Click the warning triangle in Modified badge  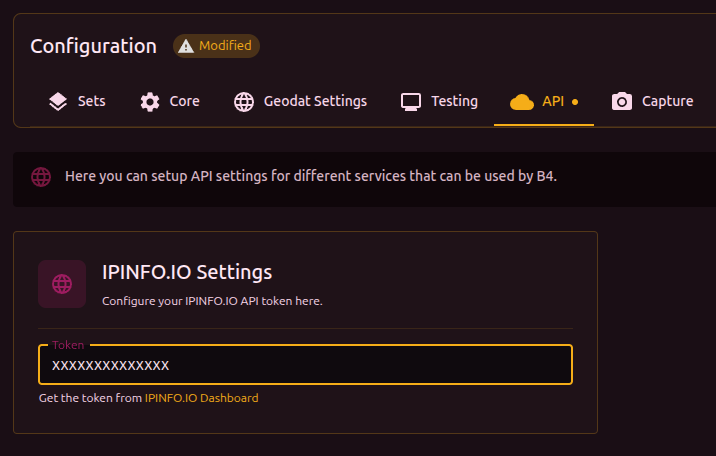[x=186, y=46]
